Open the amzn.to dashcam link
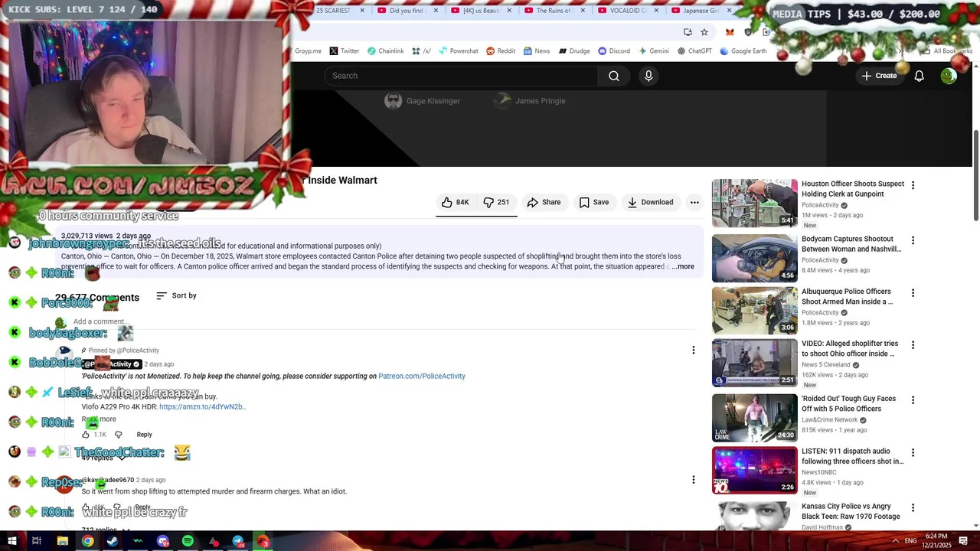The width and height of the screenshot is (980, 551). point(202,407)
